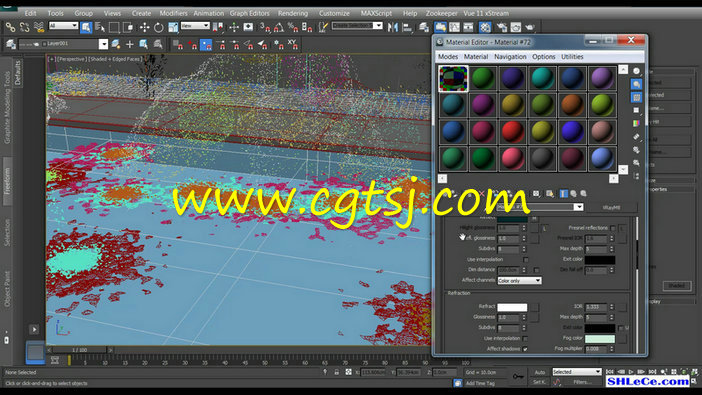Open the Render Setup icon

point(501,27)
